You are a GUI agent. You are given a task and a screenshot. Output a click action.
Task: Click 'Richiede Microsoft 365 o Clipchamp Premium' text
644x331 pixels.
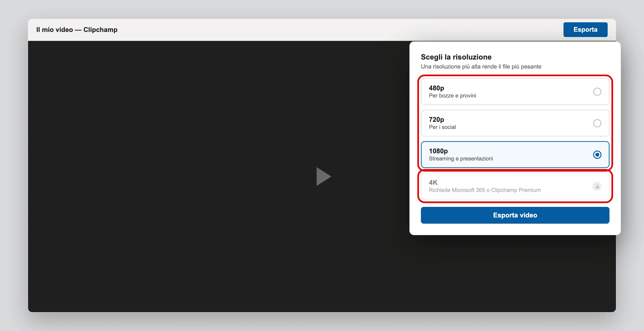click(x=485, y=190)
